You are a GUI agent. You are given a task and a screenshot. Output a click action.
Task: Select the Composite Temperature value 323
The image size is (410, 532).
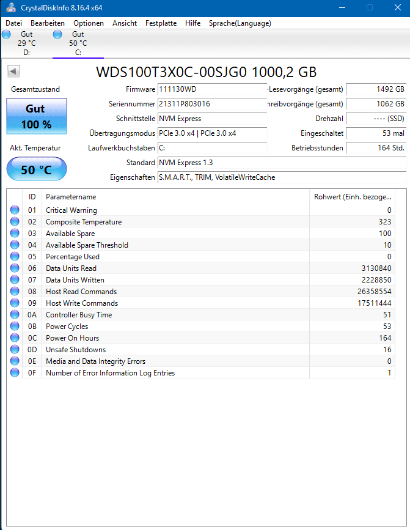385,221
